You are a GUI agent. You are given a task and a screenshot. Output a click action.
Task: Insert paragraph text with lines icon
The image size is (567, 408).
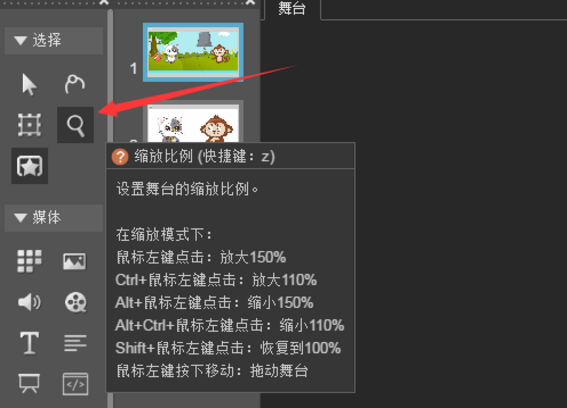75,343
